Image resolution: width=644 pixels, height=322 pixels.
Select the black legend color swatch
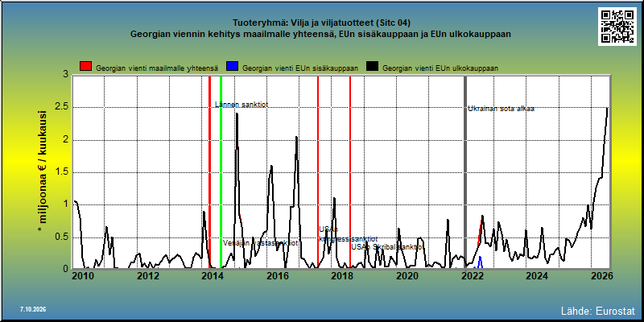click(x=373, y=66)
